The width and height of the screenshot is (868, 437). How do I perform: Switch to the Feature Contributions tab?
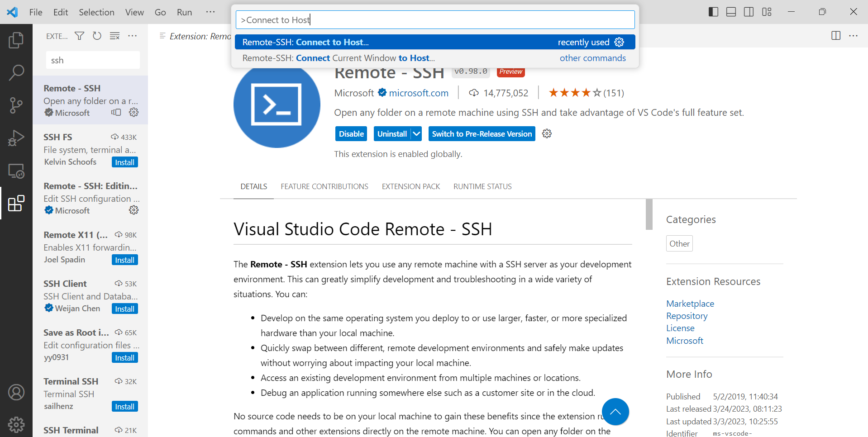pyautogui.click(x=324, y=186)
